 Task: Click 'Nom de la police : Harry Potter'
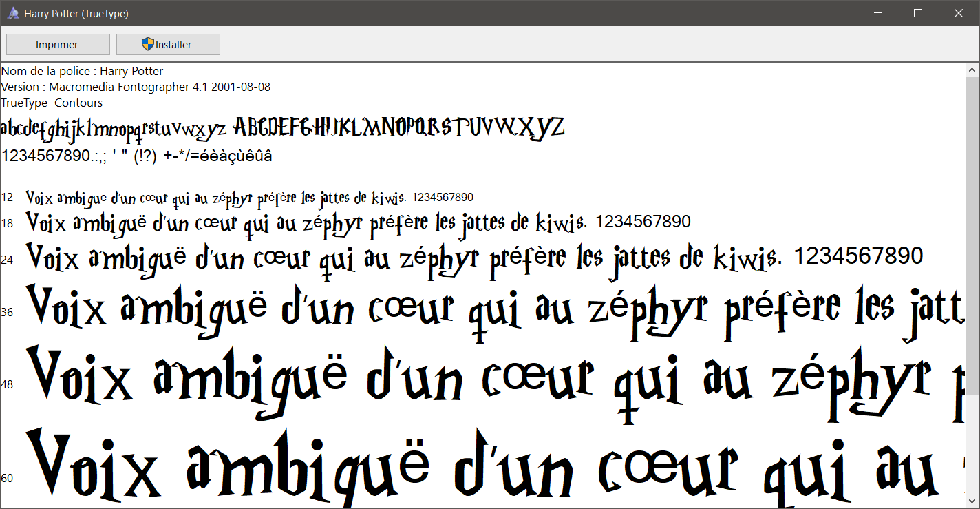[x=83, y=71]
